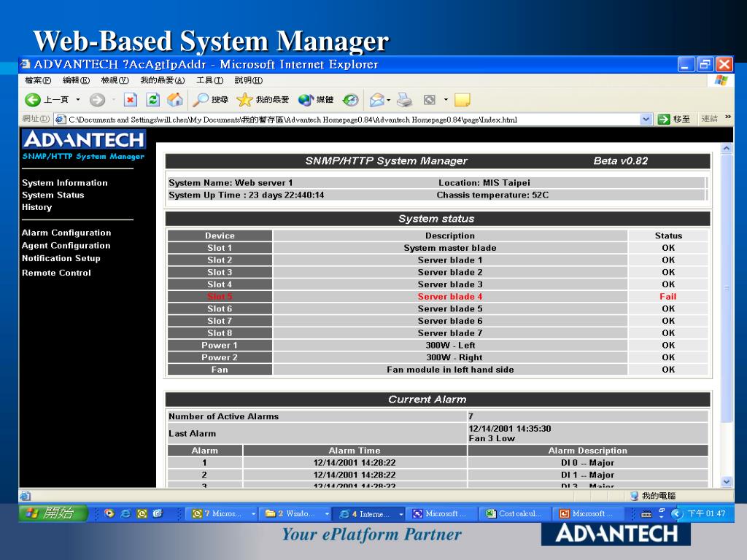Click the My Computer zone icon in the status bar
Screen dimensions: 747x560
[x=634, y=496]
